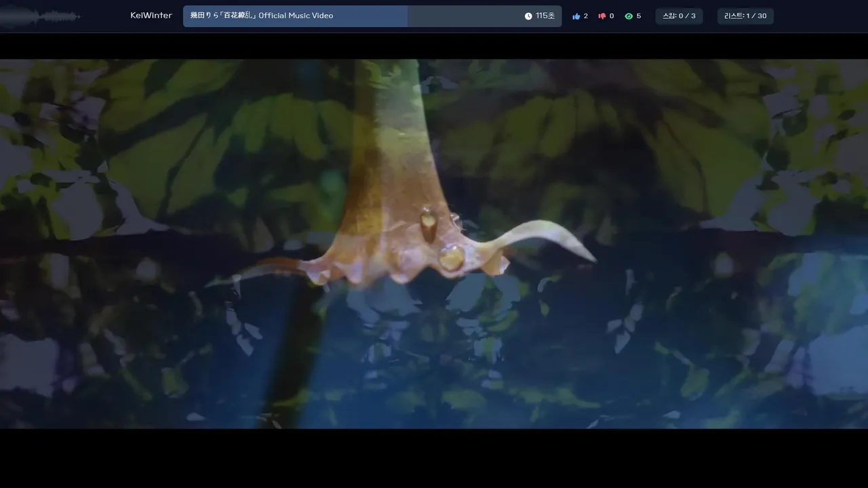Click the viewer count number 5
The height and width of the screenshot is (488, 868).
coord(639,16)
